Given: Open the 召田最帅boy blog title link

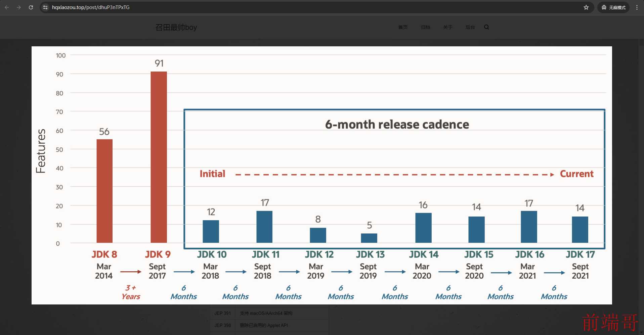Looking at the screenshot, I should click(176, 27).
